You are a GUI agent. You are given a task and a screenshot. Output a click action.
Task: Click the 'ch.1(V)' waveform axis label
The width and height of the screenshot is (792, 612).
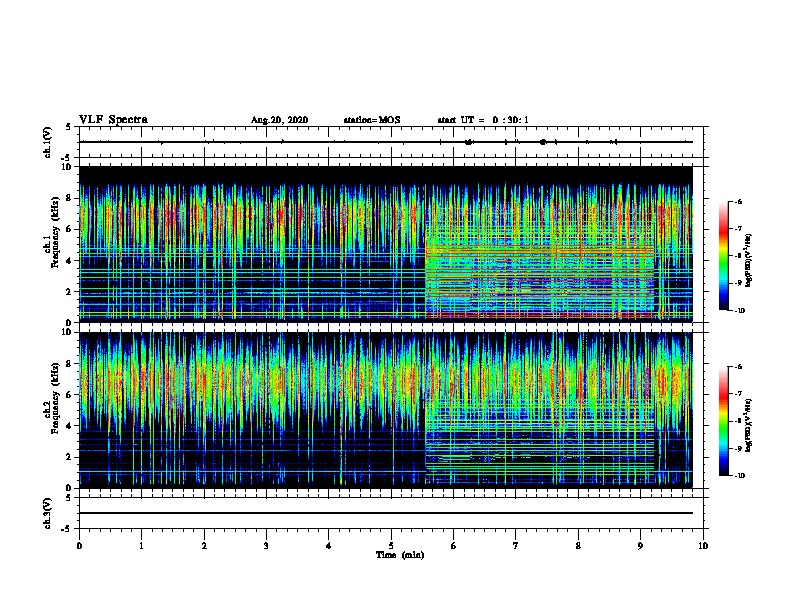[48, 142]
